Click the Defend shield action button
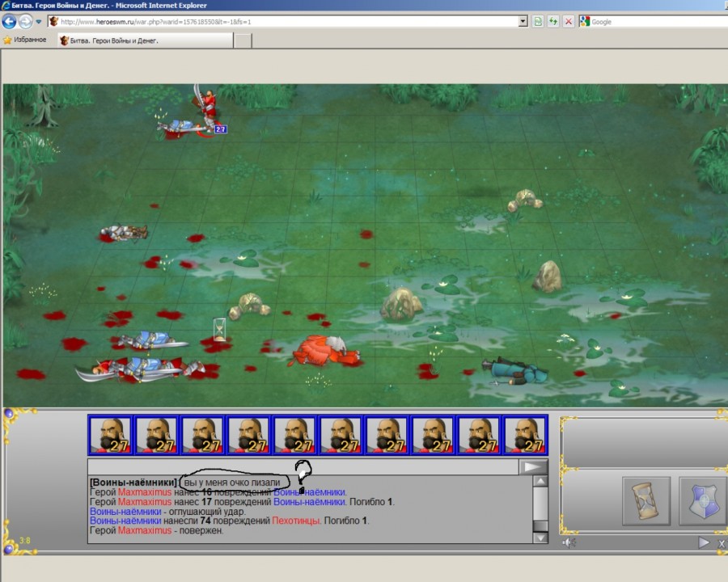Screen dimensions: 728x582 pos(704,501)
